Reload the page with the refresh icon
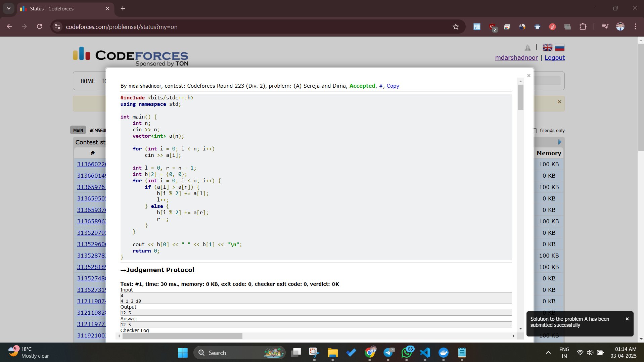Image resolution: width=644 pixels, height=362 pixels. coord(39,27)
